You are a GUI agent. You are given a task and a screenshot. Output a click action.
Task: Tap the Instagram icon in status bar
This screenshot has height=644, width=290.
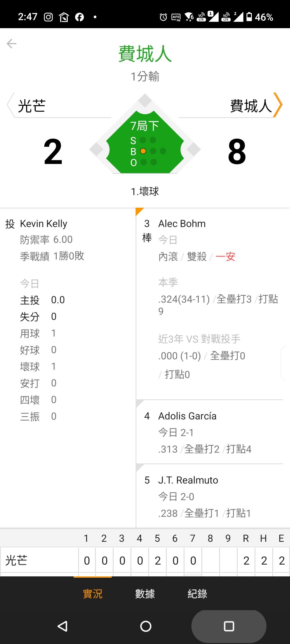pos(48,17)
